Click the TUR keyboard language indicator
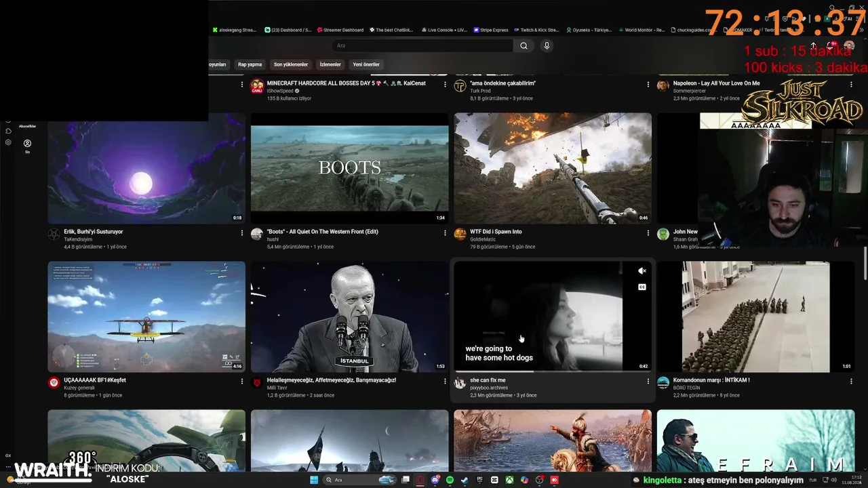 [812, 480]
